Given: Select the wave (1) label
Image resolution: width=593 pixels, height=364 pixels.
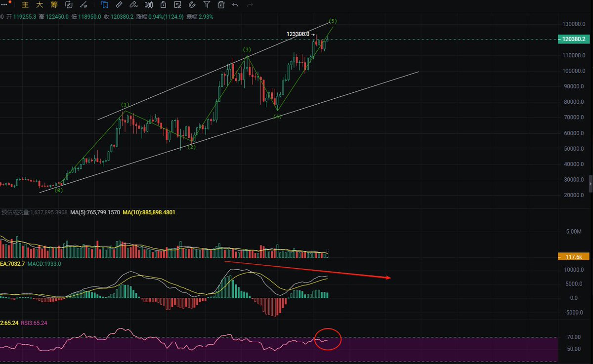Looking at the screenshot, I should 125,105.
